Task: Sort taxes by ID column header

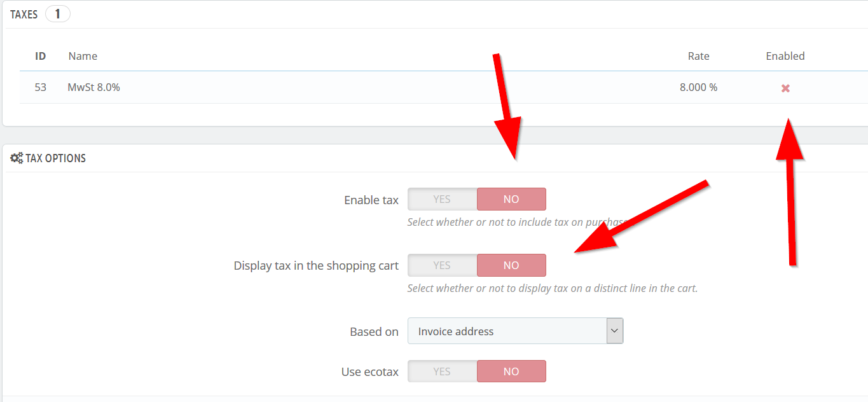Action: click(x=41, y=56)
